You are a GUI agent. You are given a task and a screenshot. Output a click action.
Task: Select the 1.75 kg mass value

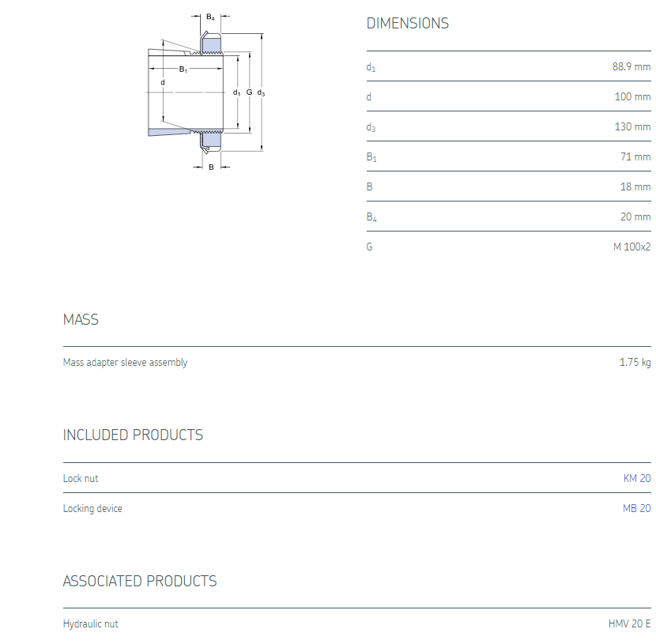coord(635,363)
